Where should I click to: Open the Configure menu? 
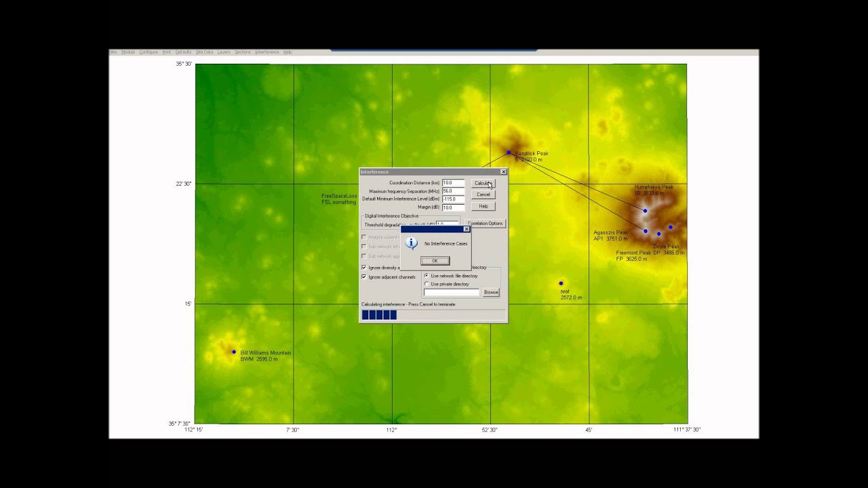[149, 52]
